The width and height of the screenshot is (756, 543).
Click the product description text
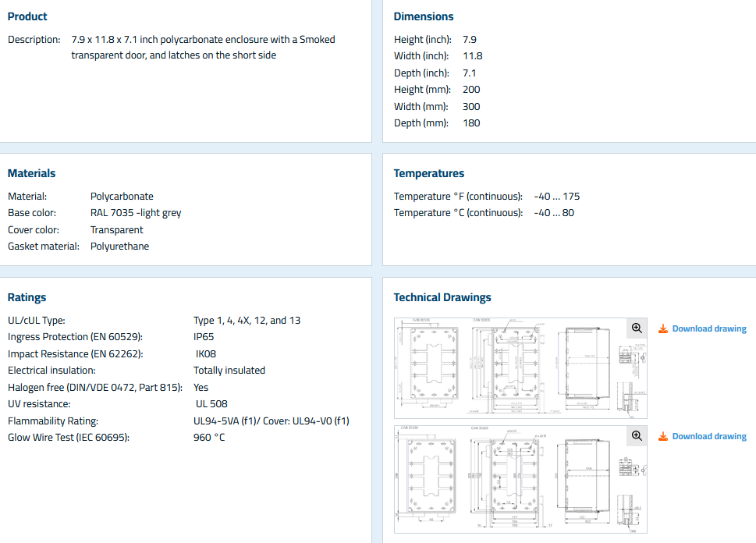[203, 47]
